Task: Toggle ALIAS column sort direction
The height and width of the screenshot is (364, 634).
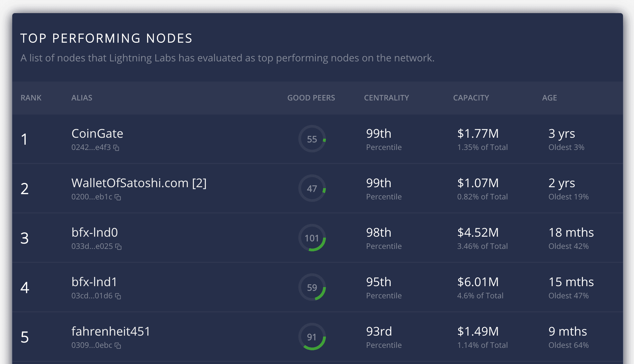Action: pyautogui.click(x=82, y=98)
